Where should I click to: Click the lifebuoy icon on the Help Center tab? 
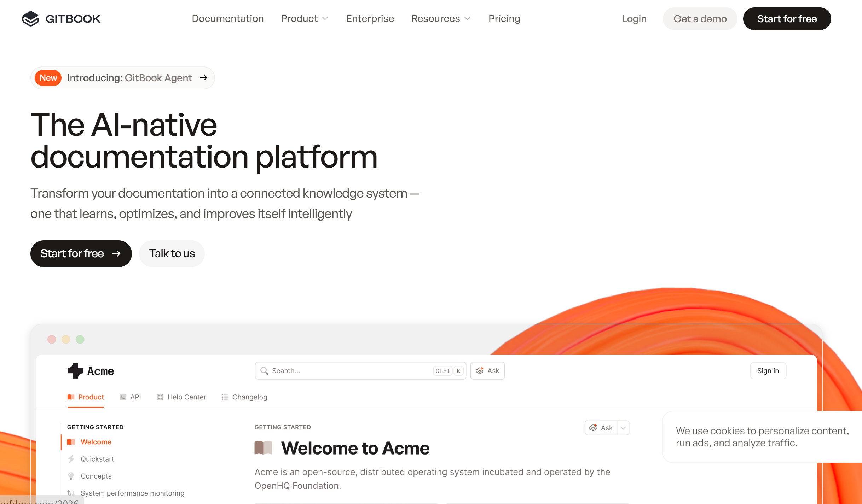point(160,397)
